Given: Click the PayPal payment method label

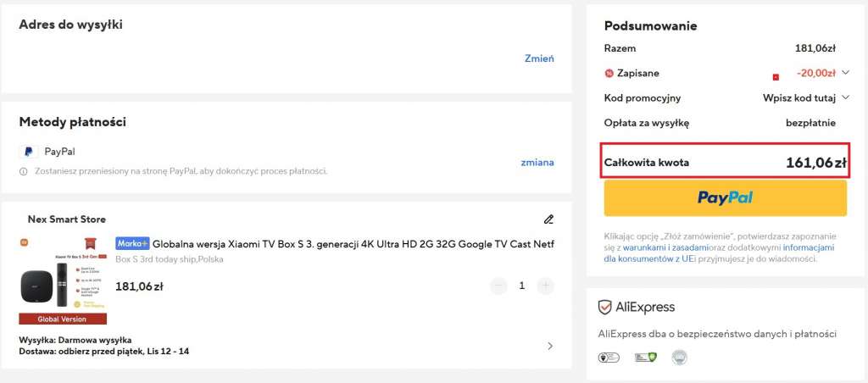Looking at the screenshot, I should tap(60, 151).
